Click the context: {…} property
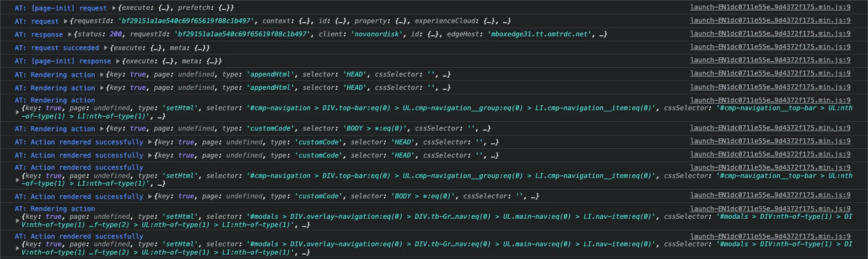This screenshot has width=868, height=259. (287, 21)
